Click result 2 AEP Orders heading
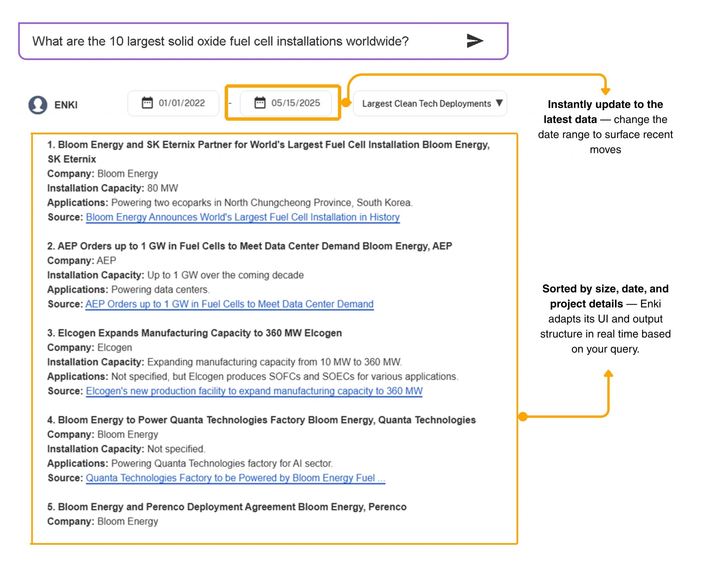This screenshot has height=588, width=706. coord(250,246)
